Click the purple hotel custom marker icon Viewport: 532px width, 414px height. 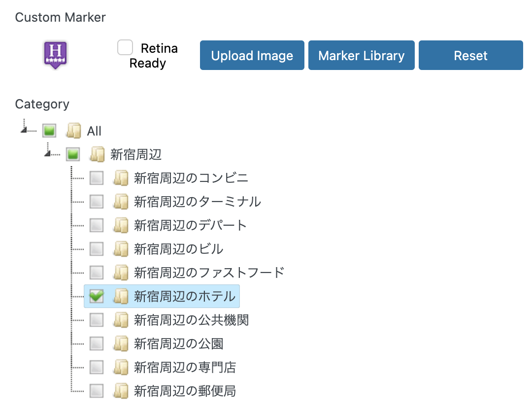(55, 55)
